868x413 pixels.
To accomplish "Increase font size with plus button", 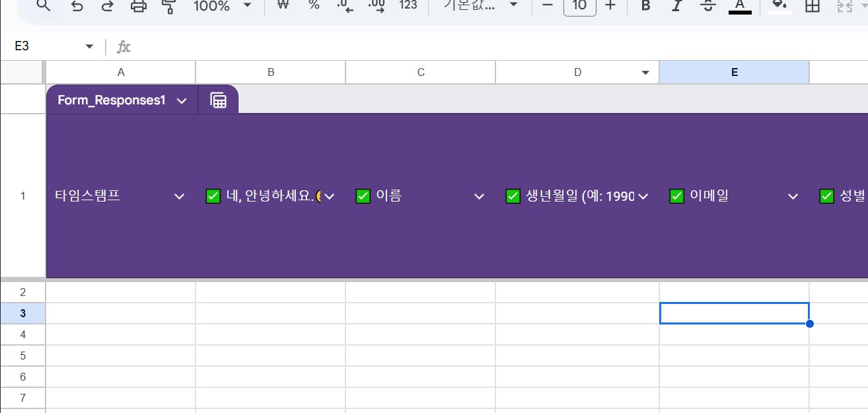I will pyautogui.click(x=610, y=5).
